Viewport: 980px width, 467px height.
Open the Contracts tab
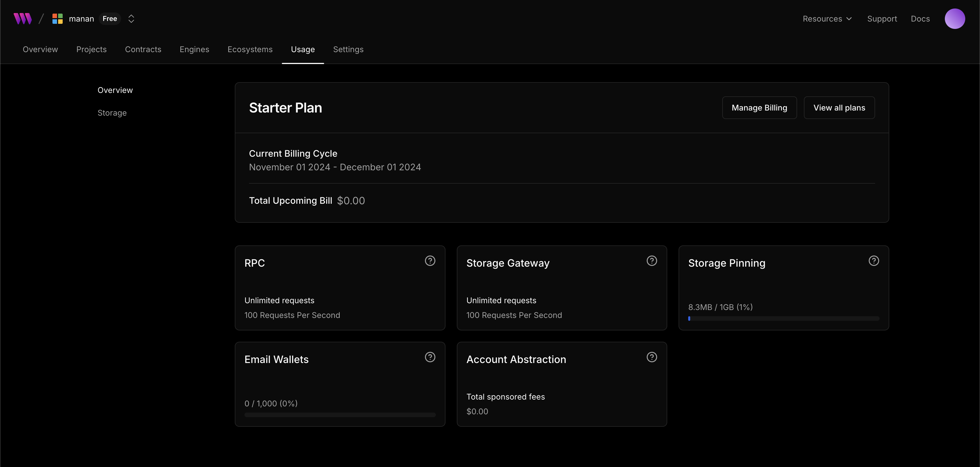[x=143, y=49]
